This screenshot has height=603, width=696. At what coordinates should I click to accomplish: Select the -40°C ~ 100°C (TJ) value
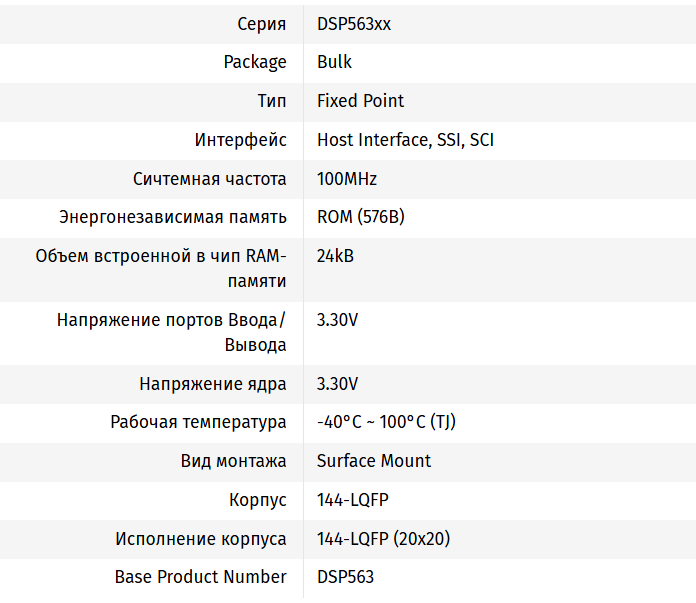click(x=386, y=422)
